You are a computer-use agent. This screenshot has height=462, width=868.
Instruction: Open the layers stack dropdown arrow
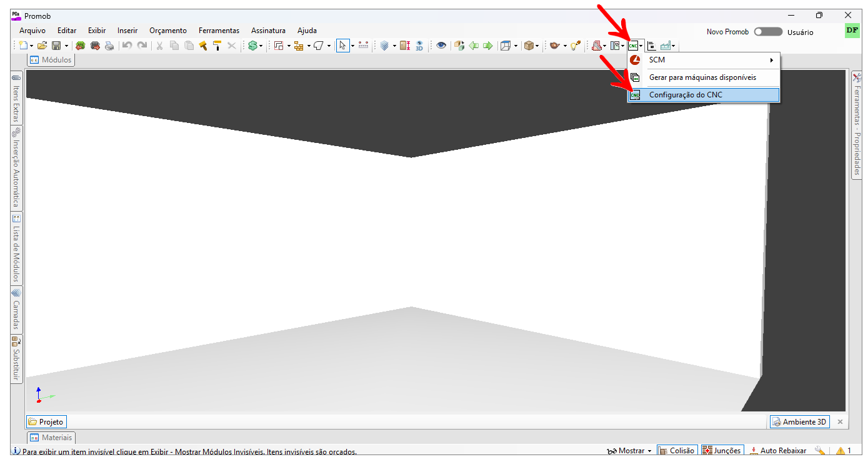click(394, 46)
